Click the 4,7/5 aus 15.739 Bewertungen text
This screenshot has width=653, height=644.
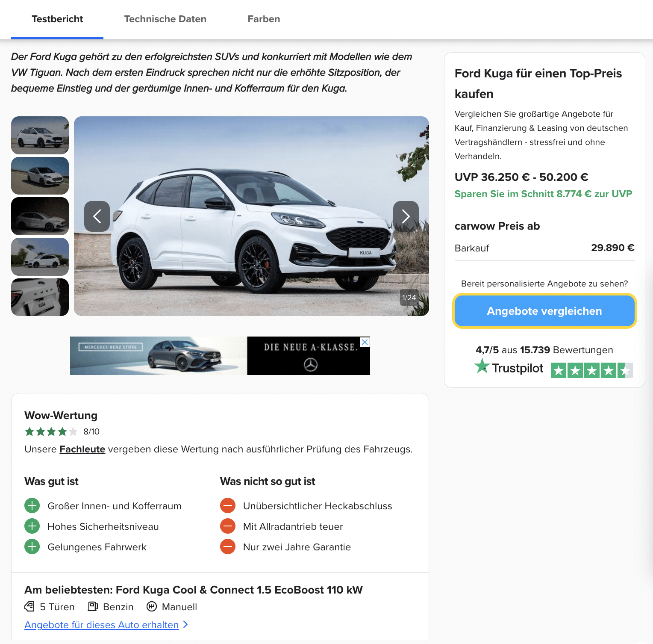point(544,350)
